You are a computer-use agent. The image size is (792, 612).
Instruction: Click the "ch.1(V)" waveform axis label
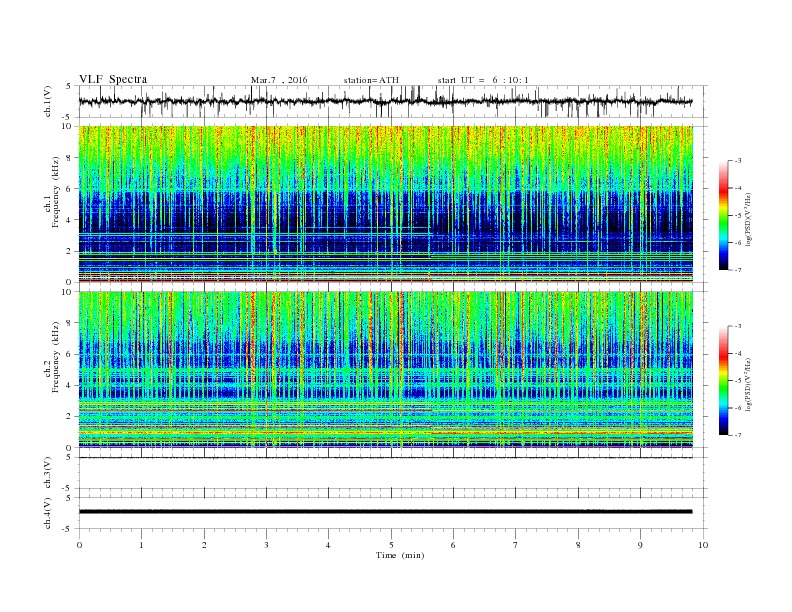click(x=48, y=101)
